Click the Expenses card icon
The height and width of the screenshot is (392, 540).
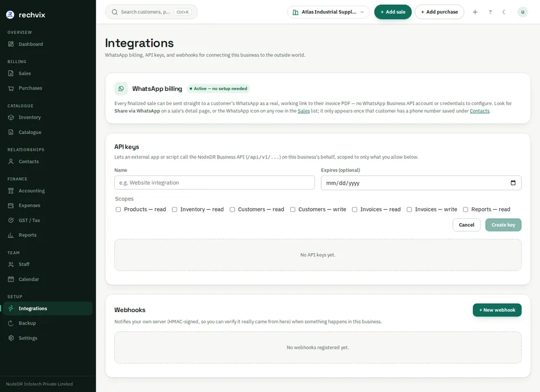pos(11,206)
